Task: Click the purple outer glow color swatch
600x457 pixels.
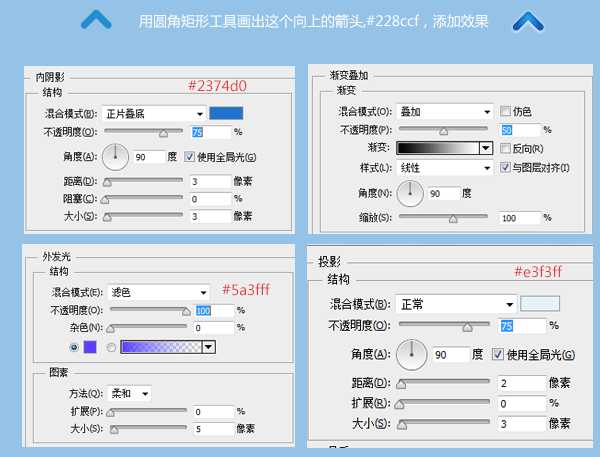Action: [90, 347]
